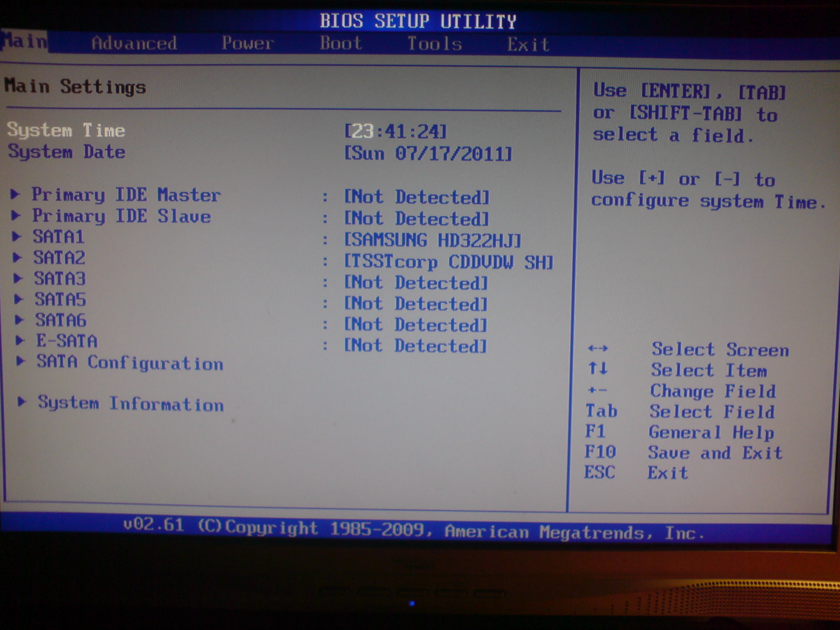Screen dimensions: 840x630
Task: Click the SAMSUNG HD322HJ drive value
Action: click(x=433, y=240)
